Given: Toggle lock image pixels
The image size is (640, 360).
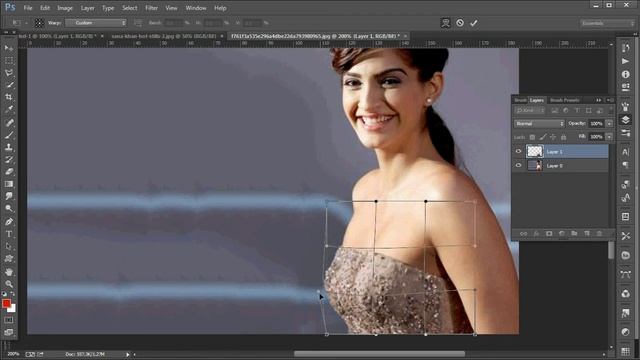Looking at the screenshot, I should point(542,137).
